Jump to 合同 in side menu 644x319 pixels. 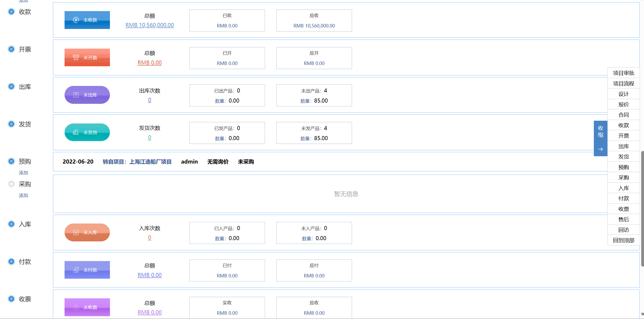[624, 115]
